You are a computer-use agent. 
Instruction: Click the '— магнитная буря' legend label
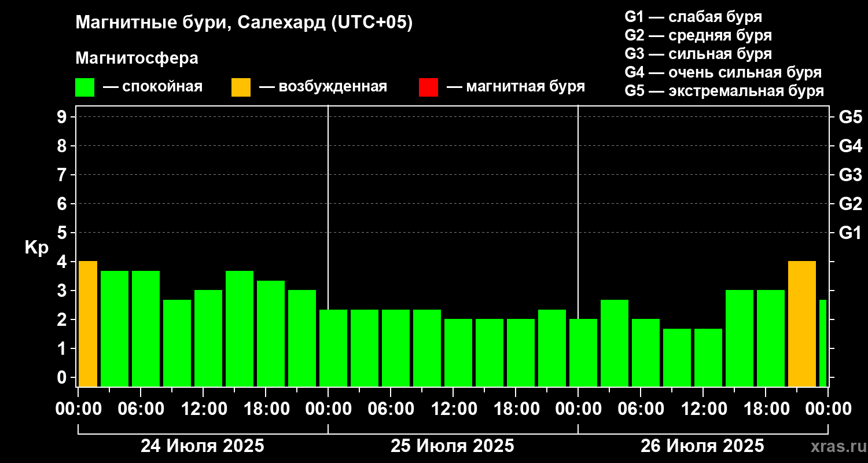pos(516,87)
